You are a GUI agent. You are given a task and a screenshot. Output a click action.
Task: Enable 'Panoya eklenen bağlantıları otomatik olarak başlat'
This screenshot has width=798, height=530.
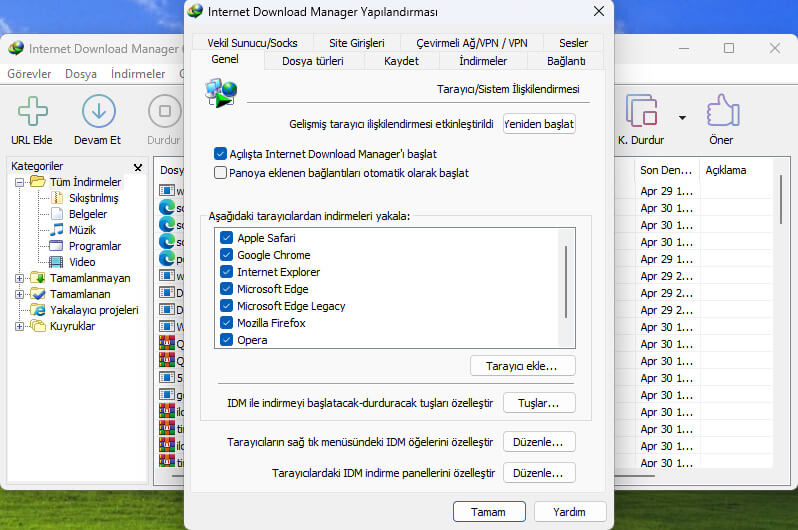click(220, 173)
